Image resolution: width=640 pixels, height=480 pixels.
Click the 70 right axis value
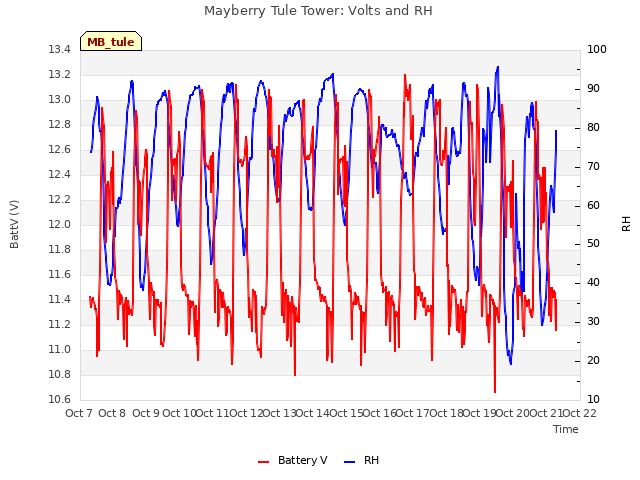[x=593, y=167]
